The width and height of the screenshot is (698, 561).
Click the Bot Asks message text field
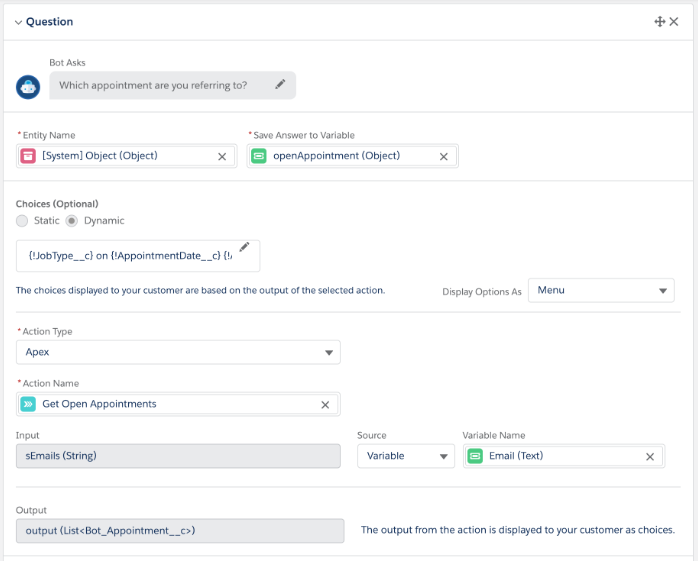(x=160, y=85)
